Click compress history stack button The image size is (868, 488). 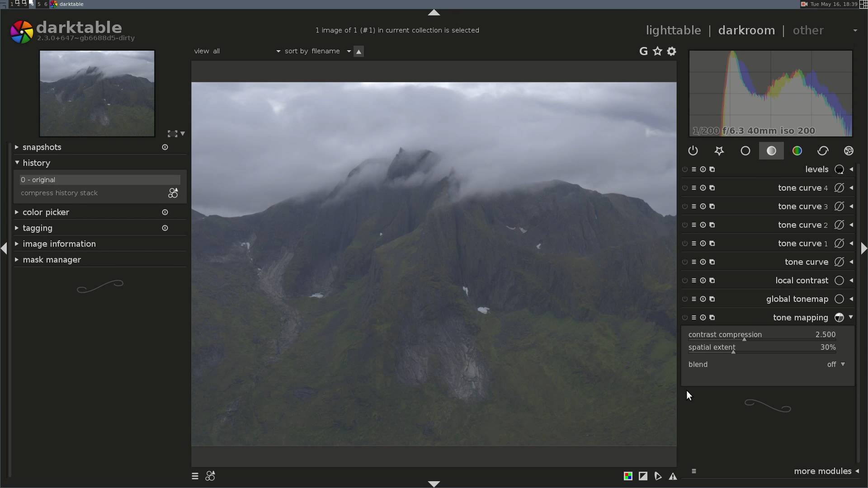[x=59, y=193]
